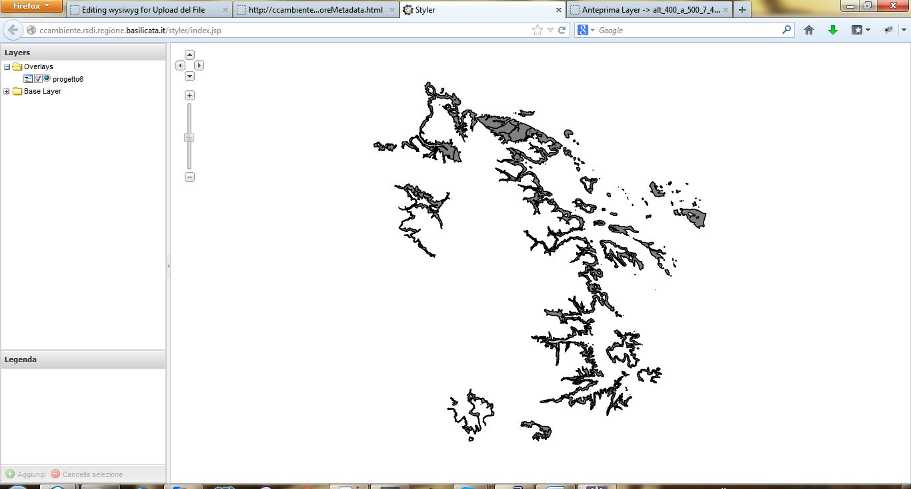Click the Cancella selezione button
The image size is (911, 489).
(x=87, y=474)
